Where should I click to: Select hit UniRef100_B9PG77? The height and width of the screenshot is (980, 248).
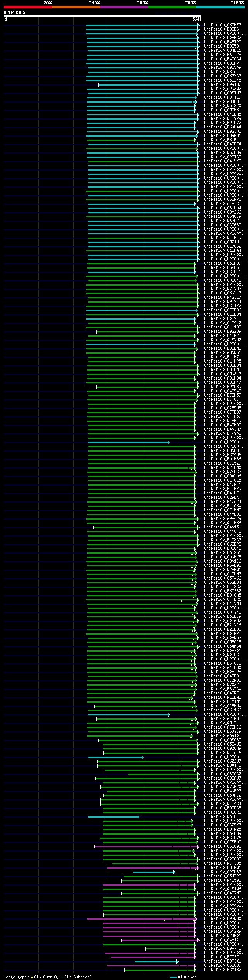point(222,123)
